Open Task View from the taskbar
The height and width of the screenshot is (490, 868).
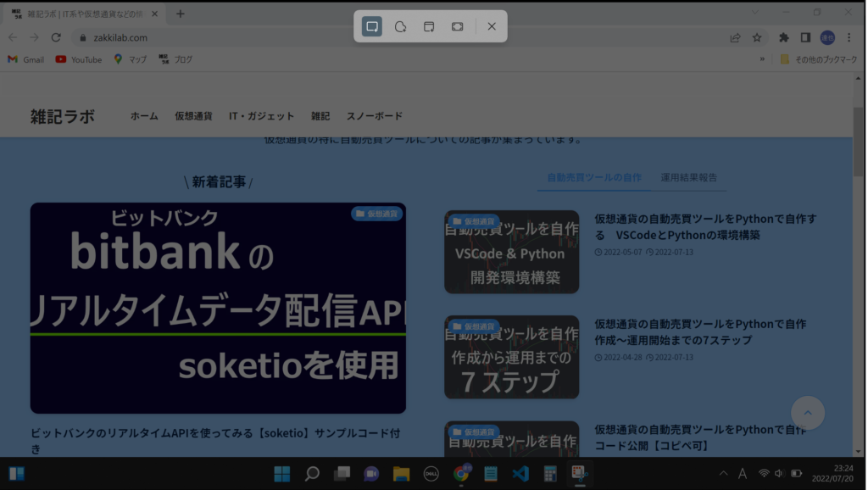342,474
